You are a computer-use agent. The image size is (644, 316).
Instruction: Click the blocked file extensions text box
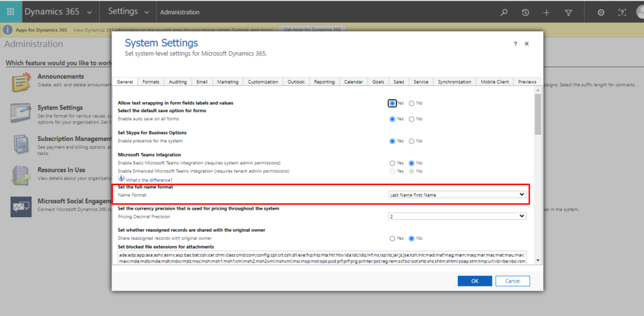tap(322, 257)
